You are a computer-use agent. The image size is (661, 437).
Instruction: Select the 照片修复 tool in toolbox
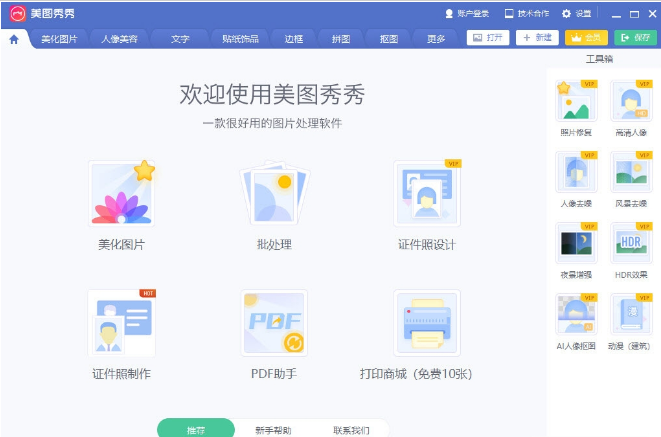pyautogui.click(x=576, y=102)
